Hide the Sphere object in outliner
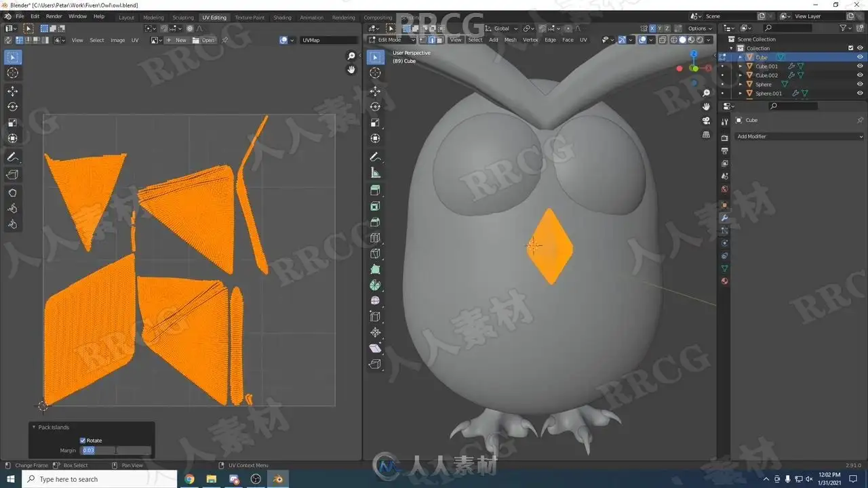 tap(861, 84)
